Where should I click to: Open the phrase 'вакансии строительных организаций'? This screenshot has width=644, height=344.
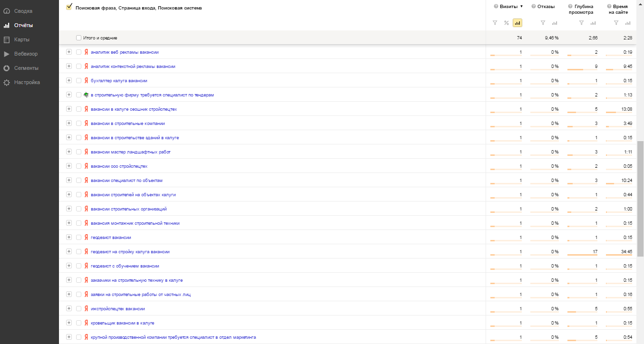pos(128,209)
